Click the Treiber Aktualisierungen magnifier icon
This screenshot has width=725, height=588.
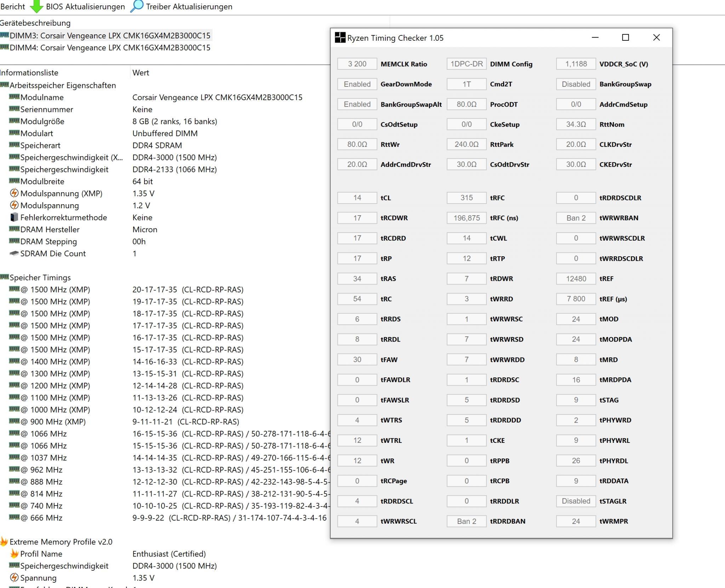pyautogui.click(x=137, y=6)
